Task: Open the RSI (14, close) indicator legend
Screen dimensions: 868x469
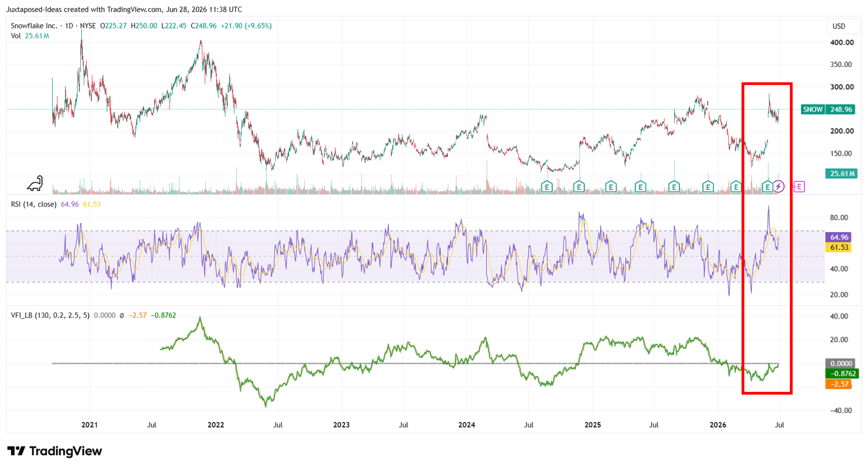Action: point(34,204)
